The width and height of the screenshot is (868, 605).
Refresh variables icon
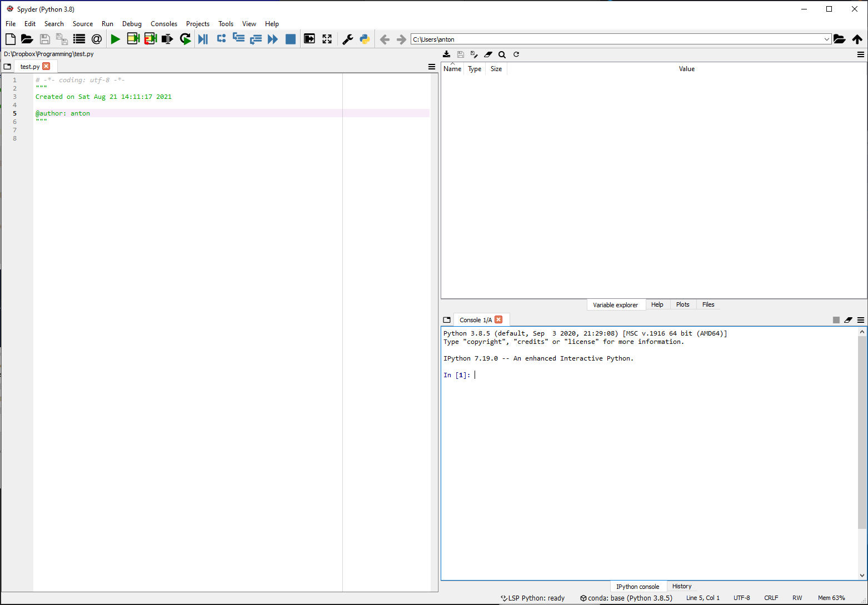516,54
